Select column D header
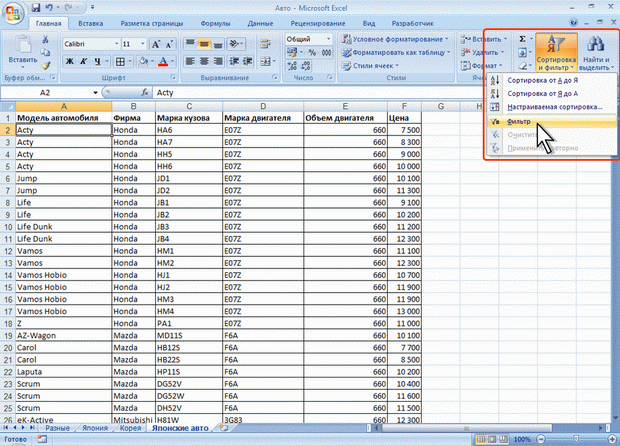Image resolution: width=620 pixels, height=446 pixels. 263,106
